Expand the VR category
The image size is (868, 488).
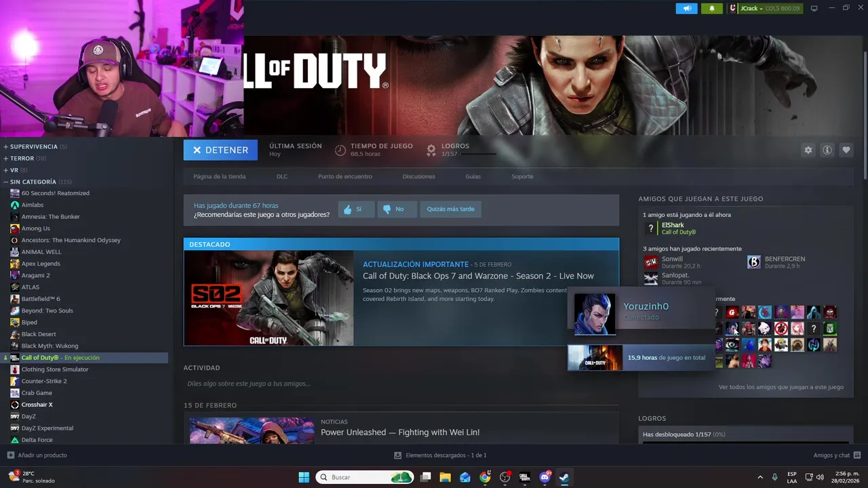[15, 170]
